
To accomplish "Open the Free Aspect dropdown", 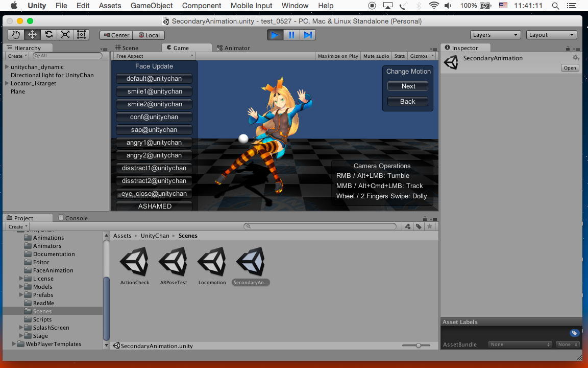I will pos(154,56).
